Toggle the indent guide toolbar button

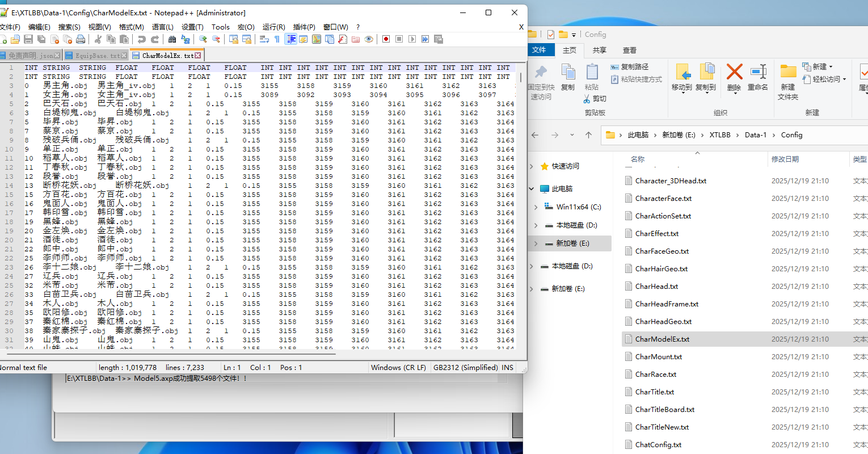[x=291, y=39]
